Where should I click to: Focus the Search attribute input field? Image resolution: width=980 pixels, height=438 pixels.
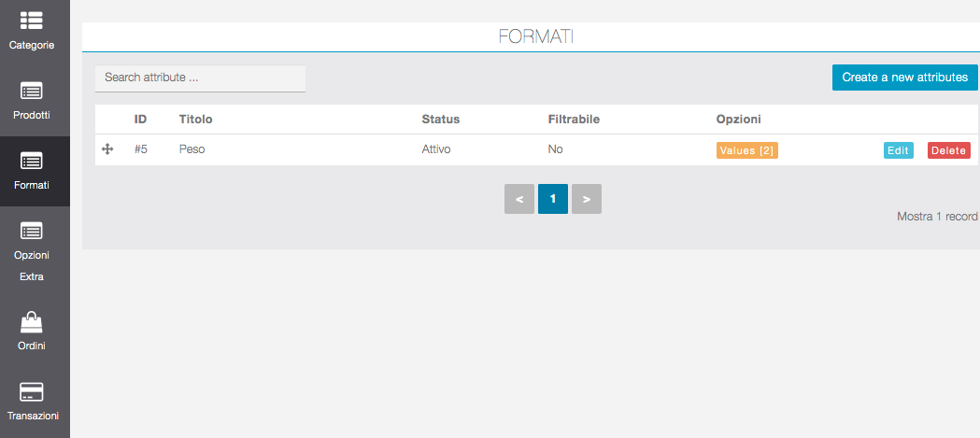200,78
